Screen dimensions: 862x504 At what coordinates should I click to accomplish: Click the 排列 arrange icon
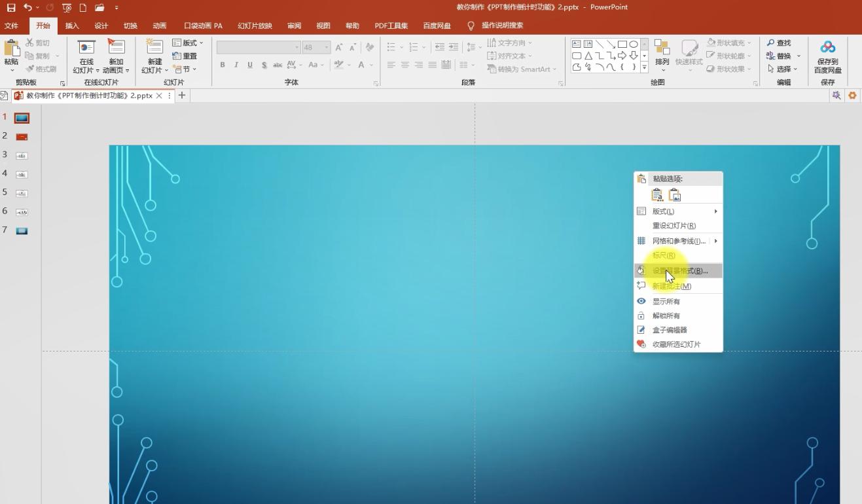coord(662,50)
